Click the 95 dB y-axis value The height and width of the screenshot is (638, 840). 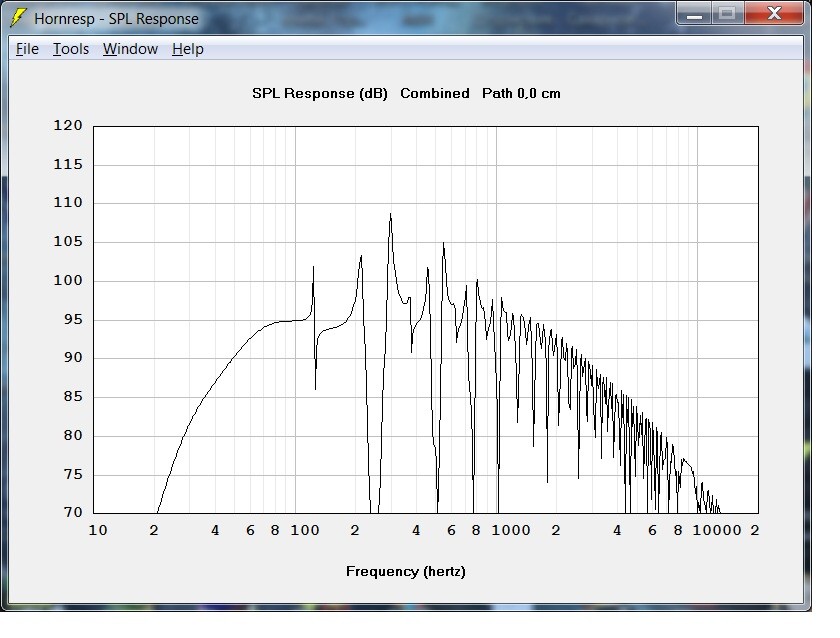[73, 319]
